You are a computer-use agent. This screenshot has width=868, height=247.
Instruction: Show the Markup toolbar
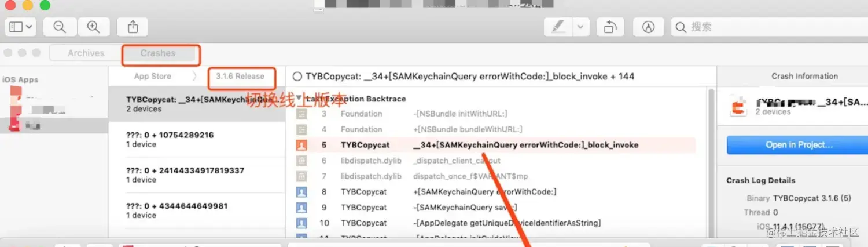pyautogui.click(x=648, y=27)
